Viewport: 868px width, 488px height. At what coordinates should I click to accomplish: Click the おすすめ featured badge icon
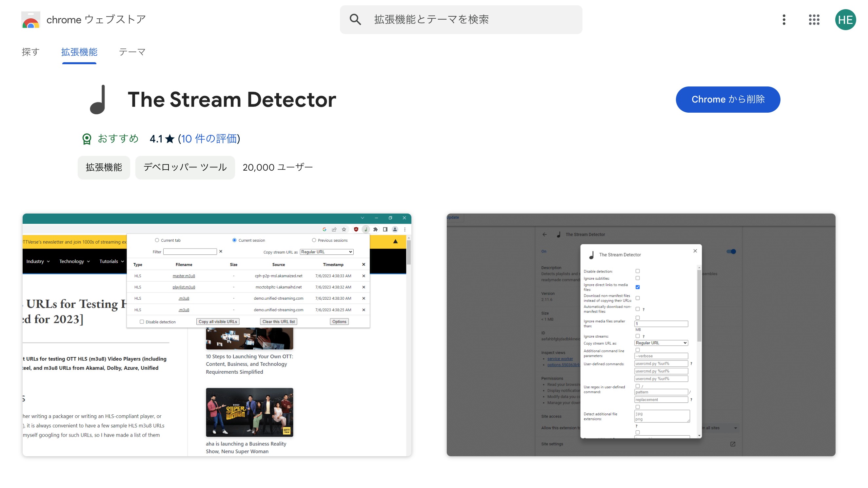click(87, 139)
